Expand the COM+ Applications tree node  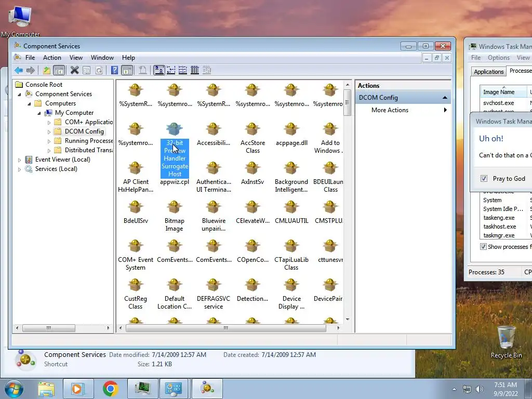(49, 123)
